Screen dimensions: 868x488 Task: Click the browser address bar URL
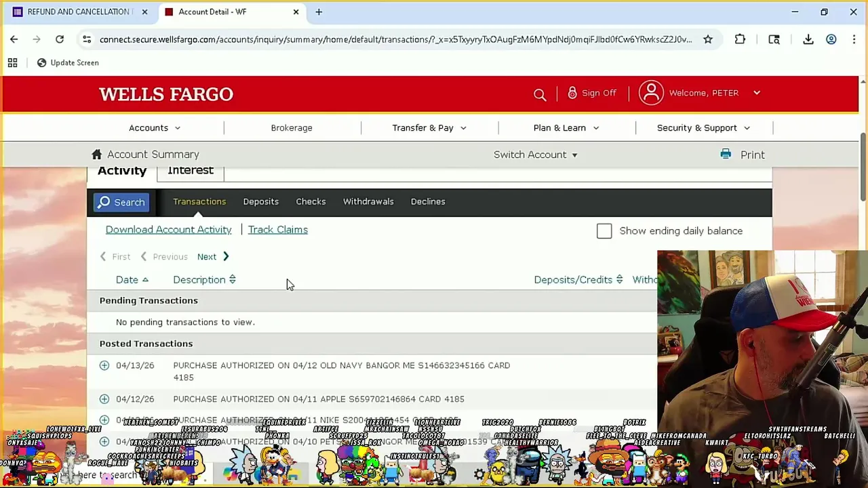396,39
